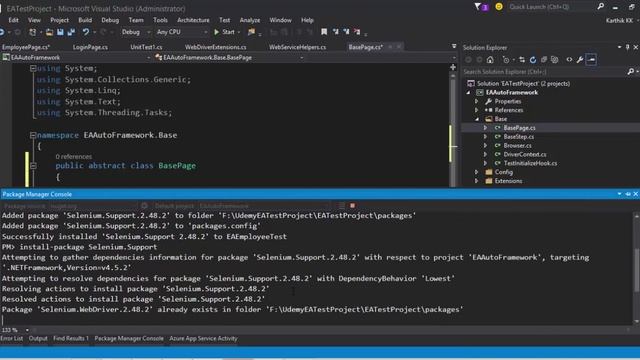Click the View Code angle-brackets icon
Image resolution: width=640 pixels, height=360 pixels.
[569, 60]
